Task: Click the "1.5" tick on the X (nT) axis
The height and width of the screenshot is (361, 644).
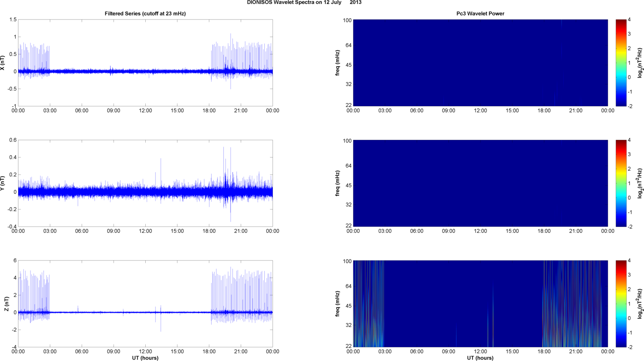Action: 13,20
